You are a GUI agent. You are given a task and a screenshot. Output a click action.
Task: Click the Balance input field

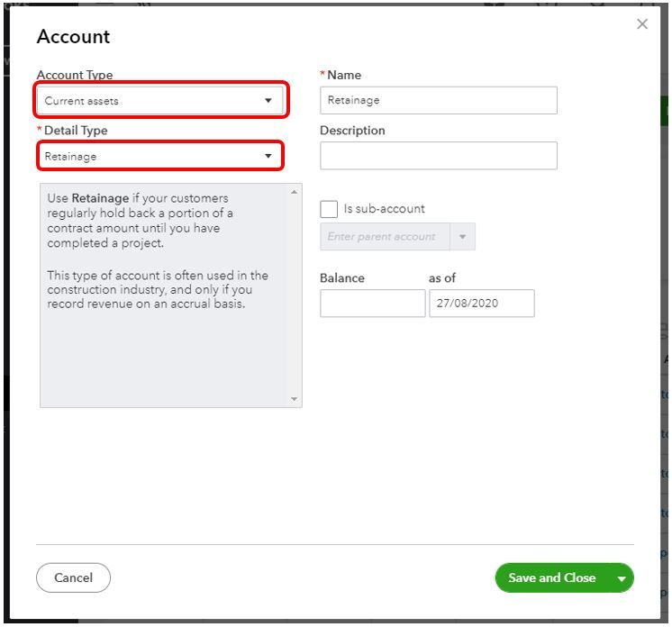(x=372, y=304)
